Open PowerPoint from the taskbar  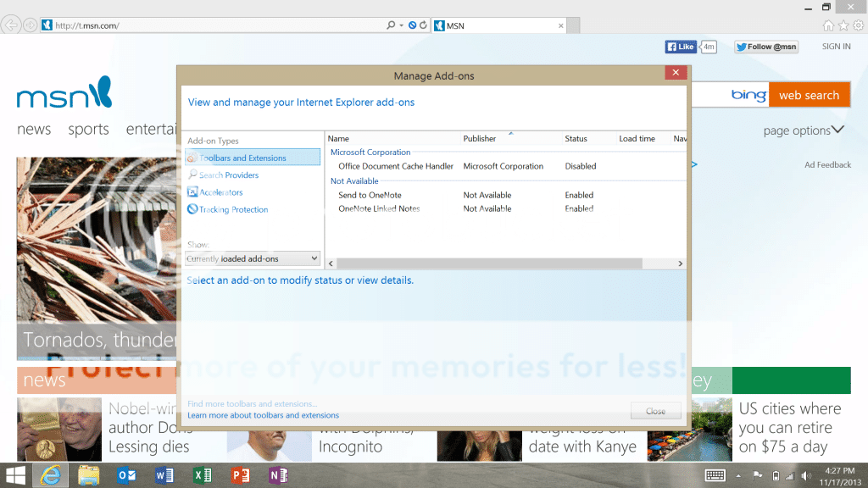point(240,475)
